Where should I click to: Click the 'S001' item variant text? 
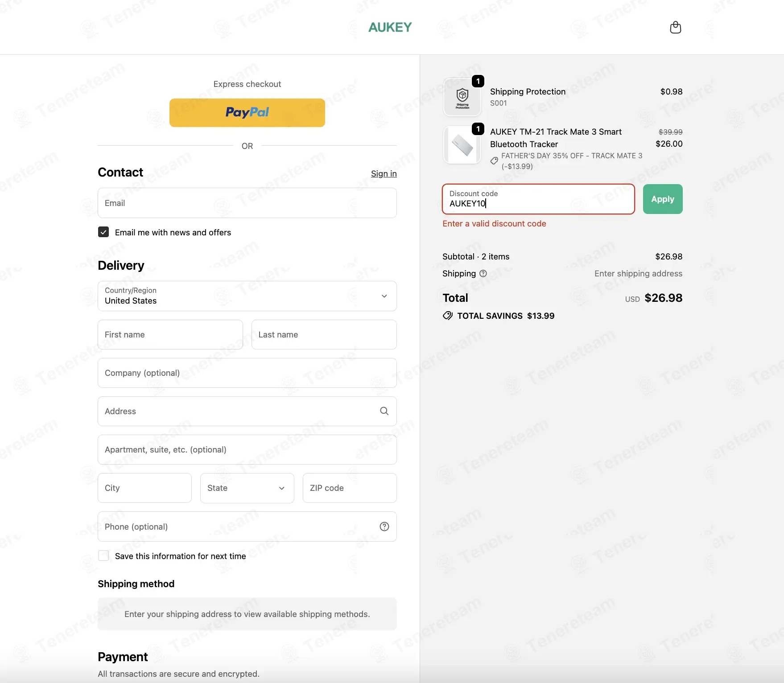pos(498,103)
